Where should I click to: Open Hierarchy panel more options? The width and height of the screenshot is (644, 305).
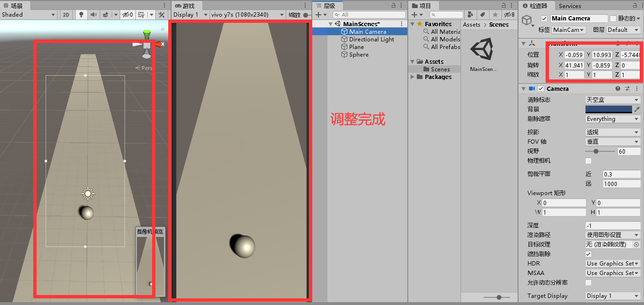402,5
